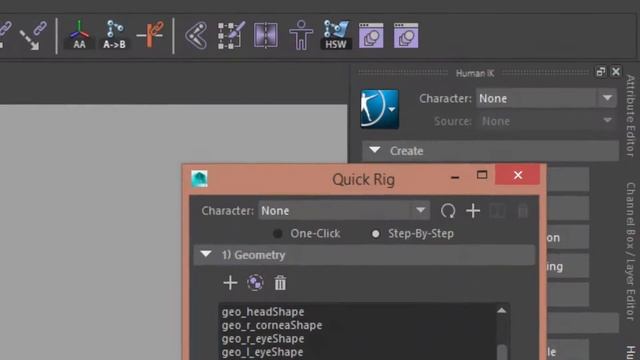Viewport: 640px width, 360px height.
Task: Select geo_l_eyeShape in the list
Action: point(262,352)
